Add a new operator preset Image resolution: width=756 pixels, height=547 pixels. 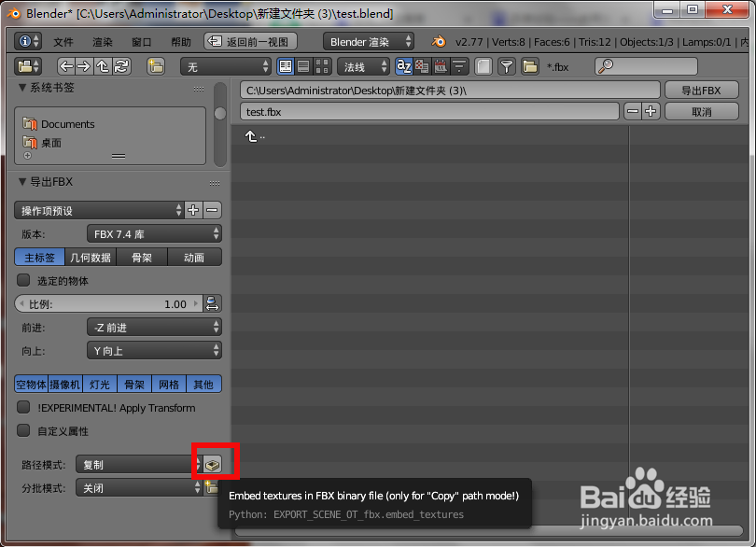click(x=193, y=210)
